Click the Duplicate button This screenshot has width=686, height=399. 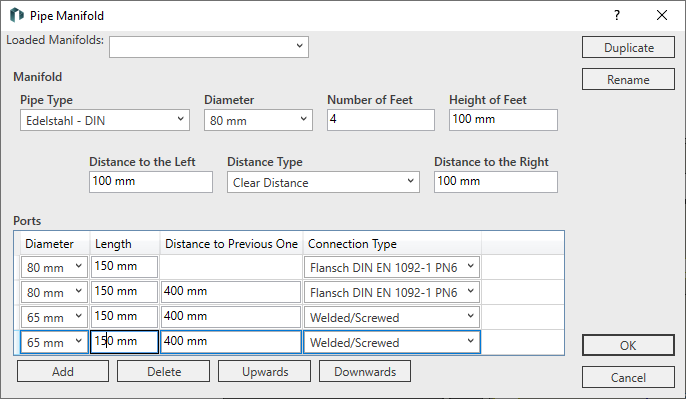point(628,47)
